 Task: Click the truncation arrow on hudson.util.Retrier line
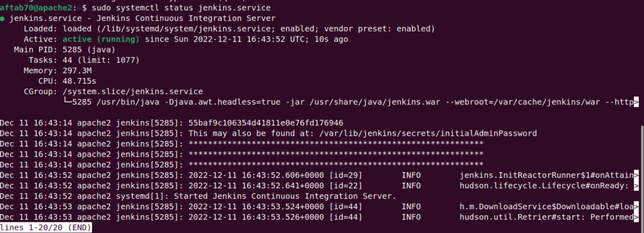click(x=636, y=217)
